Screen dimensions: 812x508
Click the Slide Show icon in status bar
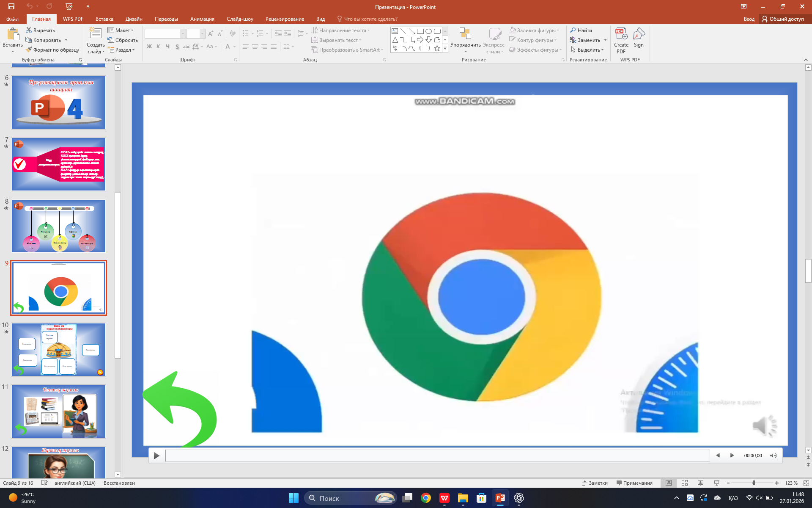tap(716, 483)
